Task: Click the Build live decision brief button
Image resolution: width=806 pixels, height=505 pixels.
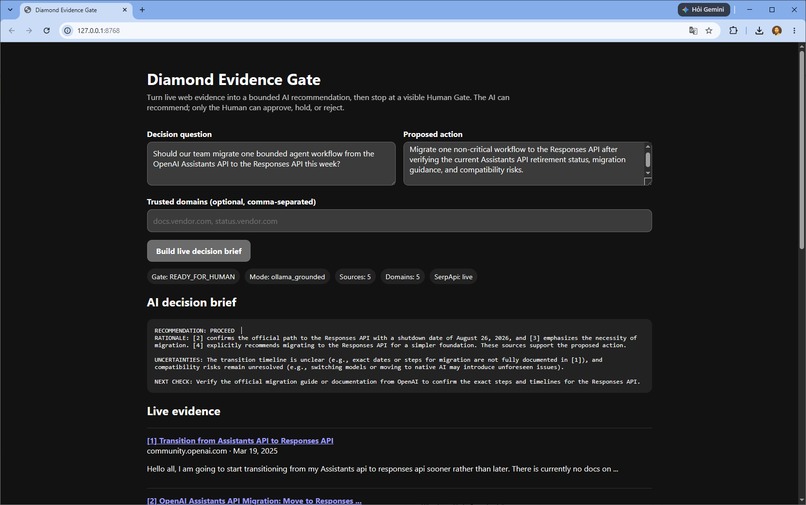Action: (x=198, y=251)
